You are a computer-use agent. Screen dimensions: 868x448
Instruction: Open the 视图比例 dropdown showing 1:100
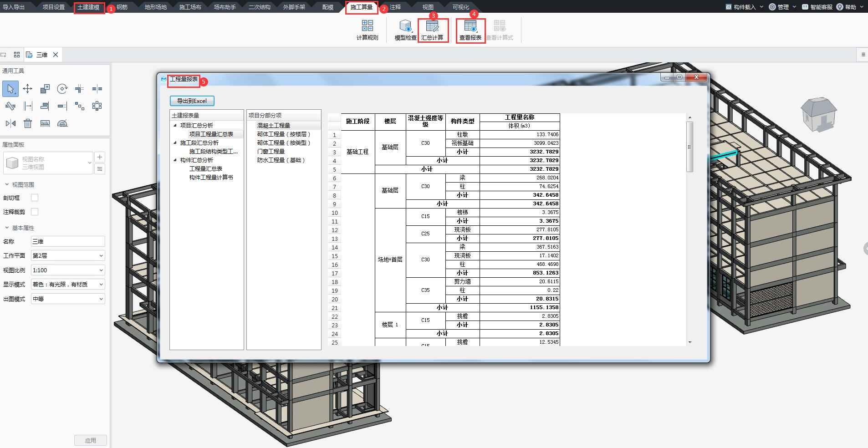pyautogui.click(x=67, y=270)
